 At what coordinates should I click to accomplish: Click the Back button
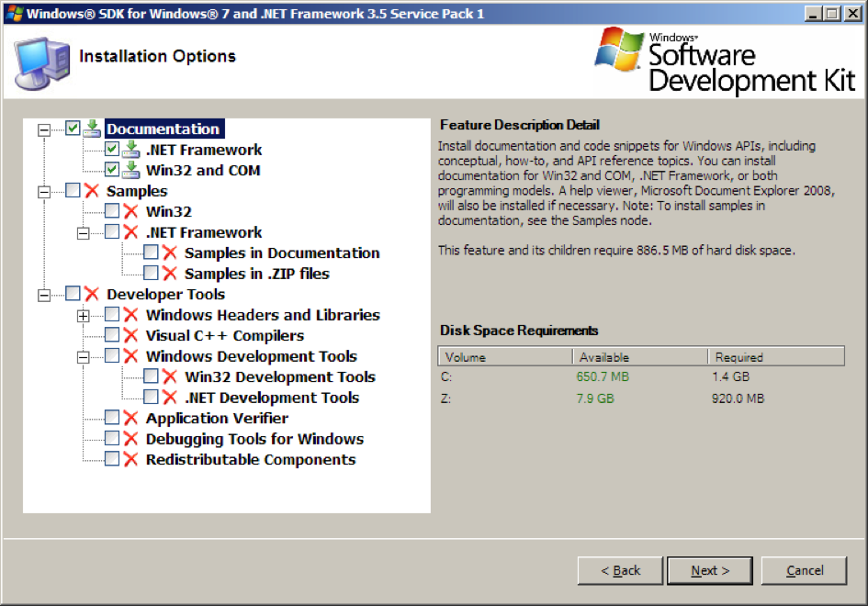click(620, 570)
